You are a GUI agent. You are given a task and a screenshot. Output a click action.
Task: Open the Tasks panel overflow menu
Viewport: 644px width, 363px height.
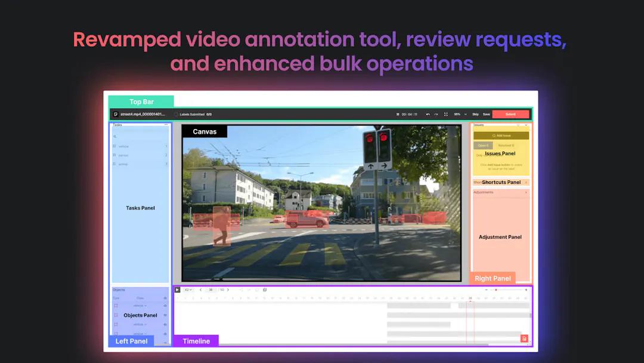coord(166,125)
